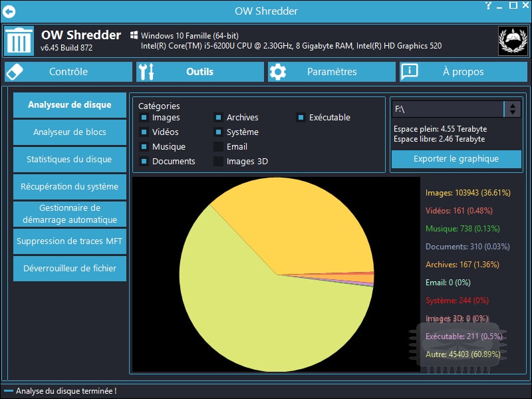Click the OW Shredder trash can logo
The width and height of the screenshot is (532, 399).
coord(19,41)
